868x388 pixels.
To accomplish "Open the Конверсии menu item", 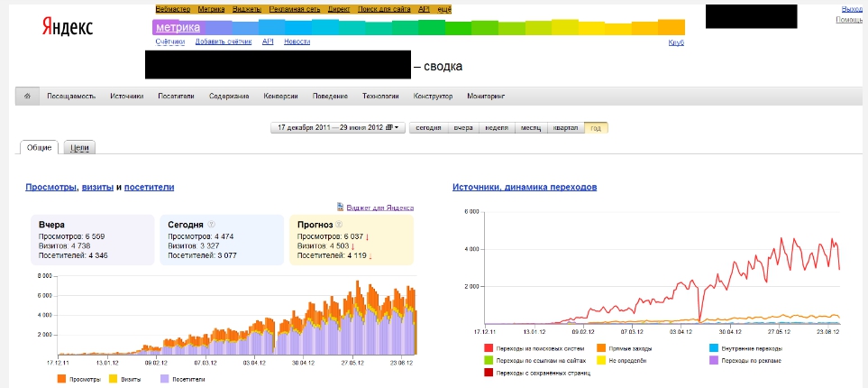I will [x=281, y=96].
